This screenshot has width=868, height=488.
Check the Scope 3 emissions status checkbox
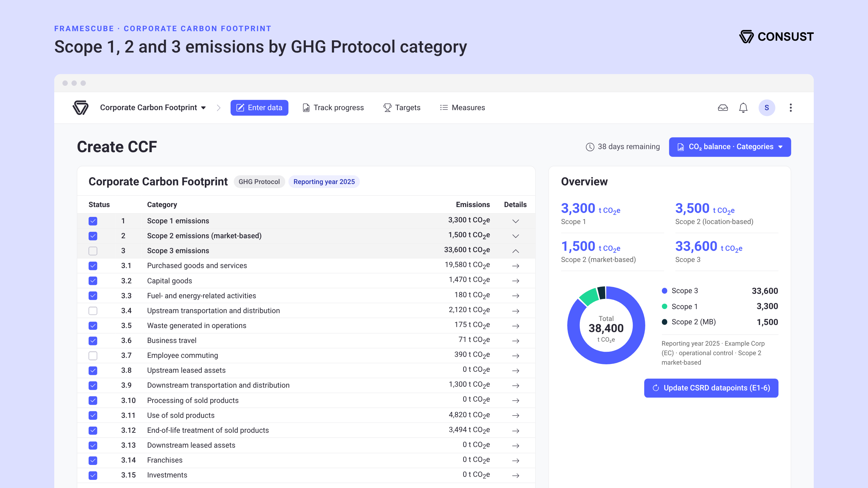(x=93, y=251)
